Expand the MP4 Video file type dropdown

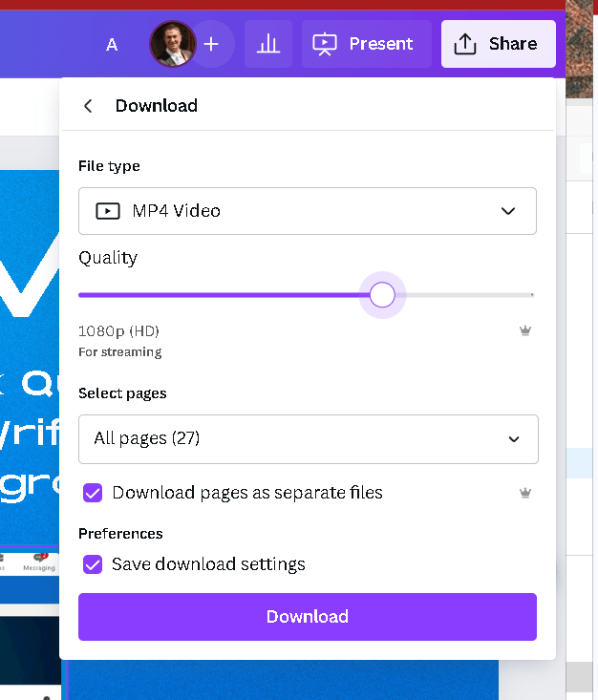(x=308, y=211)
